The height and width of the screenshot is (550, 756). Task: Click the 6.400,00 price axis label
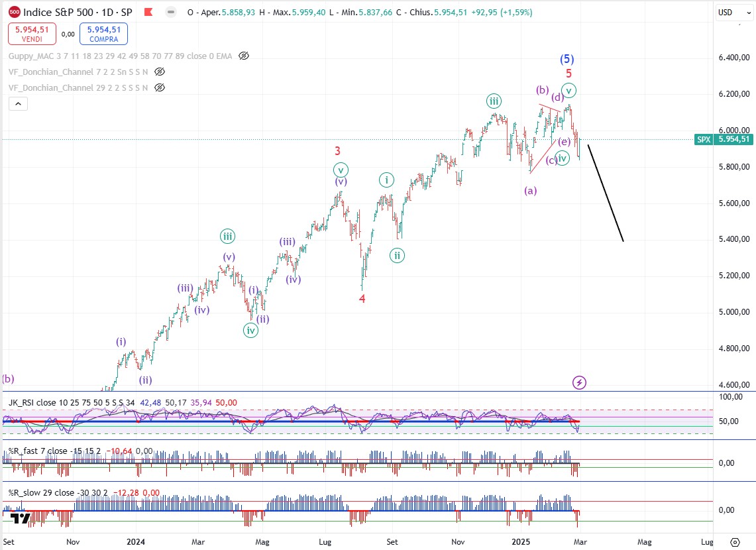tap(734, 58)
